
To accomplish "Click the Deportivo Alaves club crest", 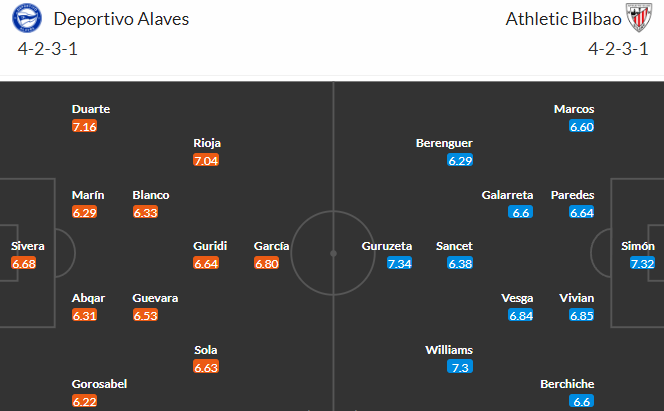I will click(27, 18).
